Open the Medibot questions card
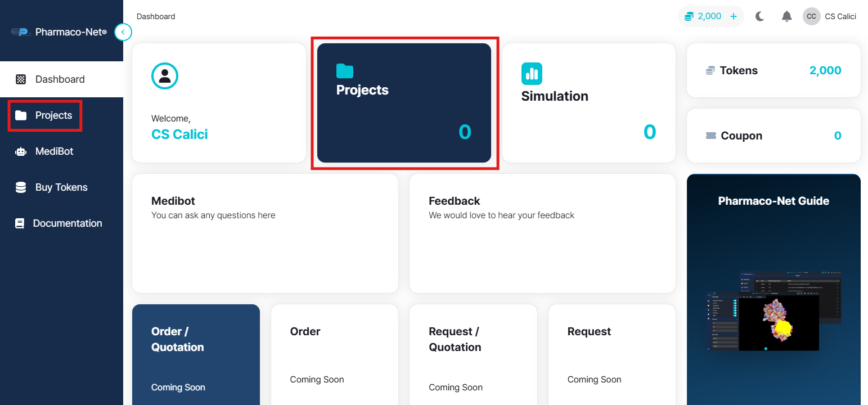This screenshot has width=868, height=405. (x=264, y=233)
